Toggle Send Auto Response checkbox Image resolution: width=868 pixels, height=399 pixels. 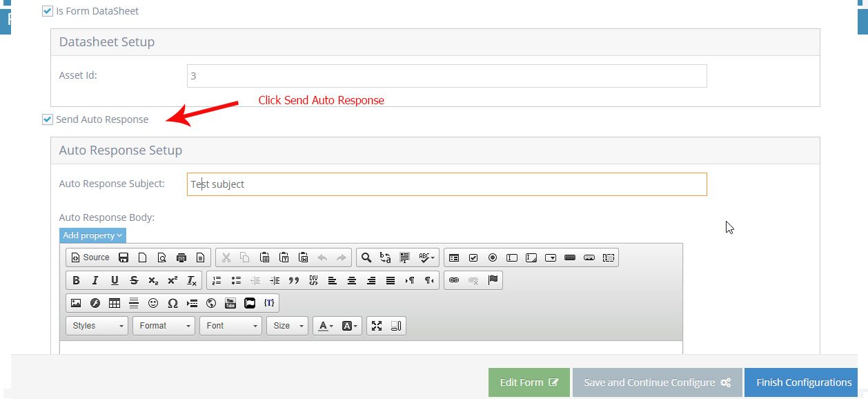coord(48,119)
